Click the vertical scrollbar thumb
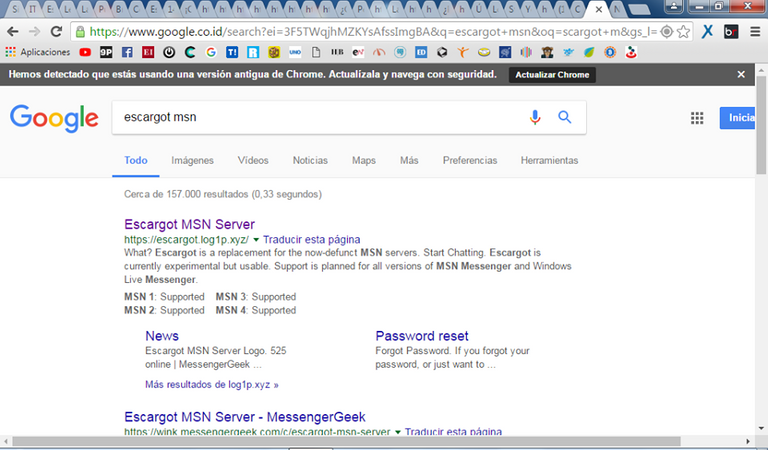This screenshot has height=450, width=768. coord(761,125)
